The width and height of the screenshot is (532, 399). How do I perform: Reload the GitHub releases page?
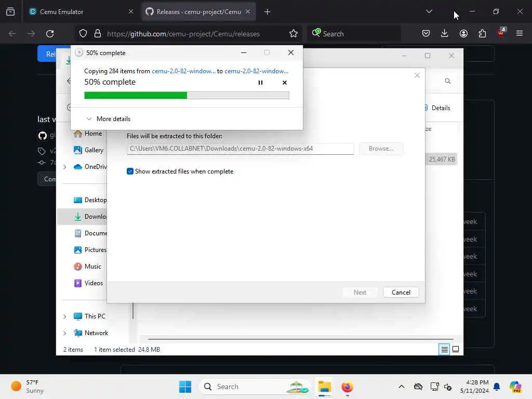point(50,34)
